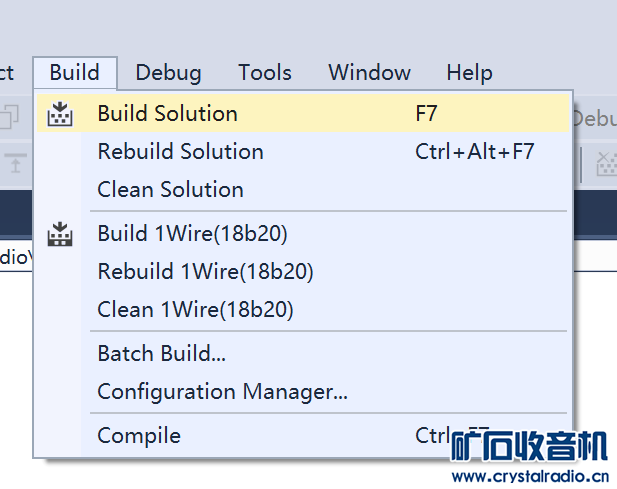
Task: Select Build Solution menu entry
Action: tap(168, 114)
